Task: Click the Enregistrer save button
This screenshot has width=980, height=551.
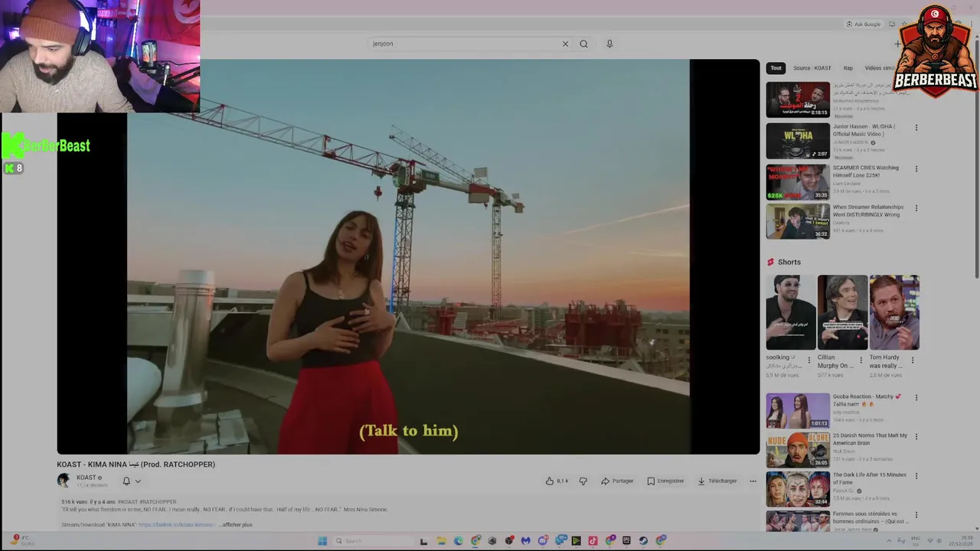Action: (x=665, y=481)
